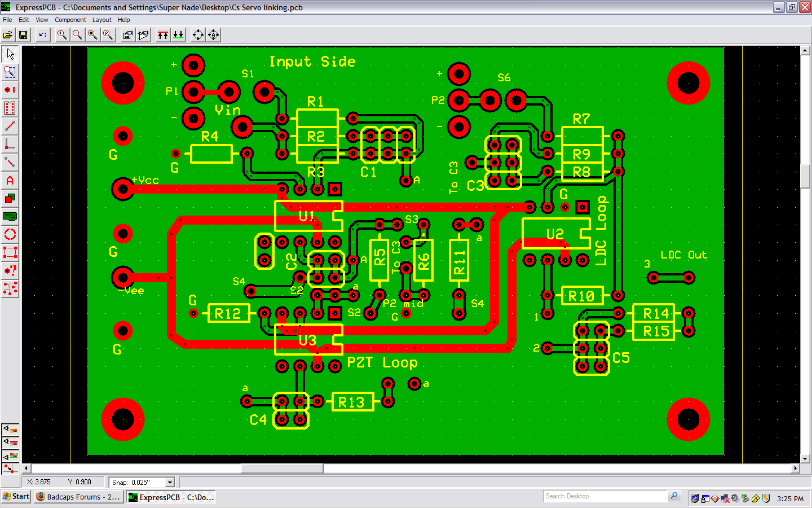The image size is (812, 508).
Task: Click the horizontal scrollbar left arrow
Action: tap(27, 468)
